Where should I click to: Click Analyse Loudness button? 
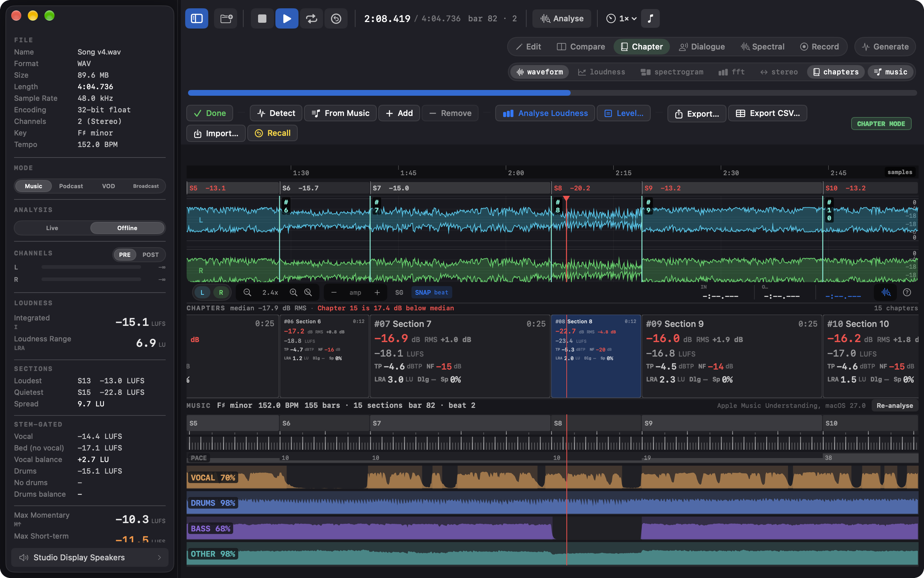pyautogui.click(x=545, y=113)
